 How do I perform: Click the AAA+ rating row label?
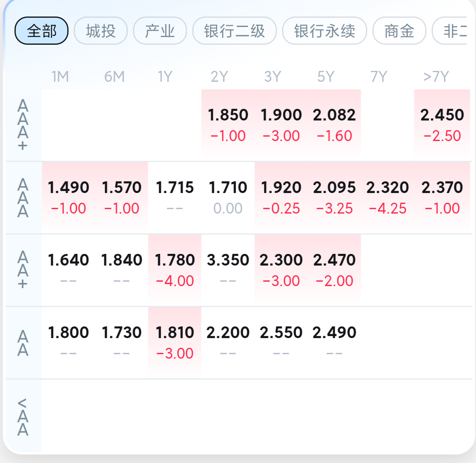(x=23, y=125)
